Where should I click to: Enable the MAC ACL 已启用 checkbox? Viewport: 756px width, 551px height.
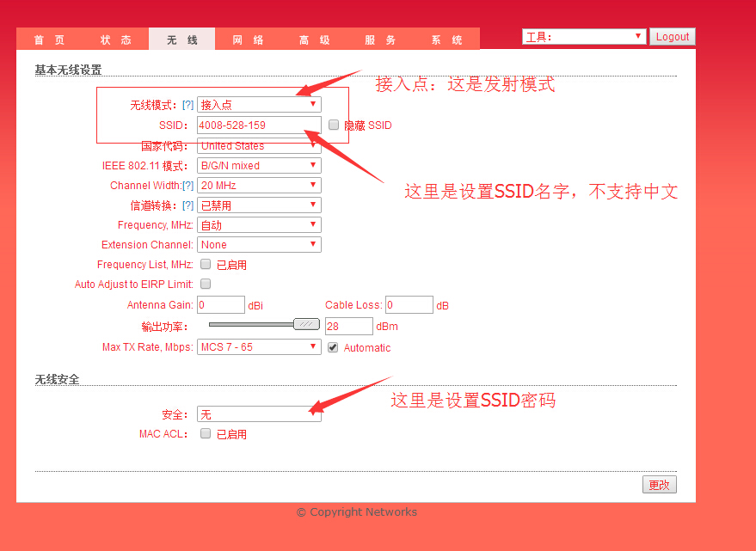206,433
